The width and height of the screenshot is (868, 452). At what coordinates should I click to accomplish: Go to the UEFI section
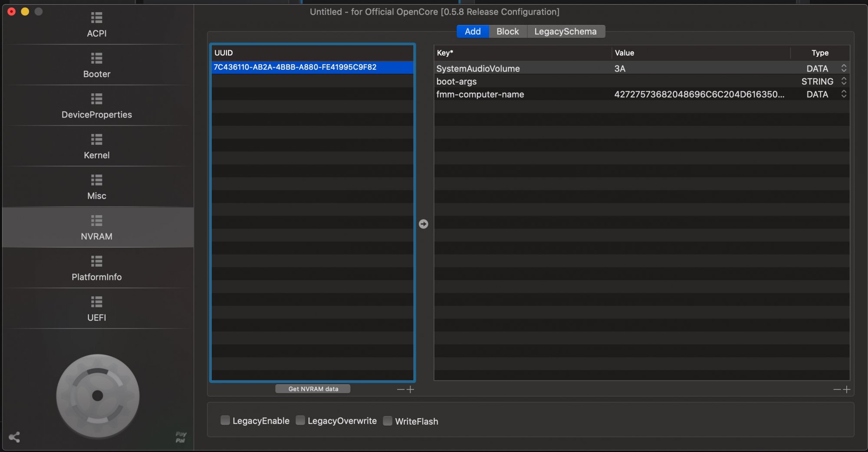click(x=97, y=309)
